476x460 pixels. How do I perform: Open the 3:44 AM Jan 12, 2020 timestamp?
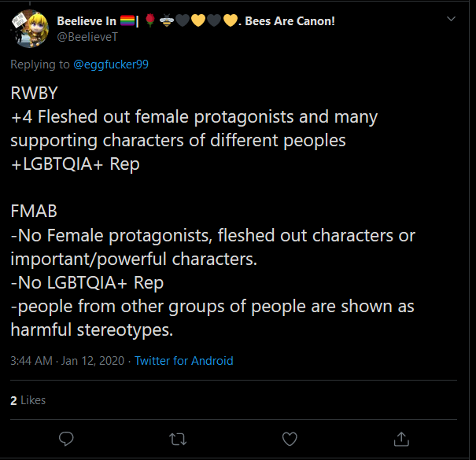68,361
